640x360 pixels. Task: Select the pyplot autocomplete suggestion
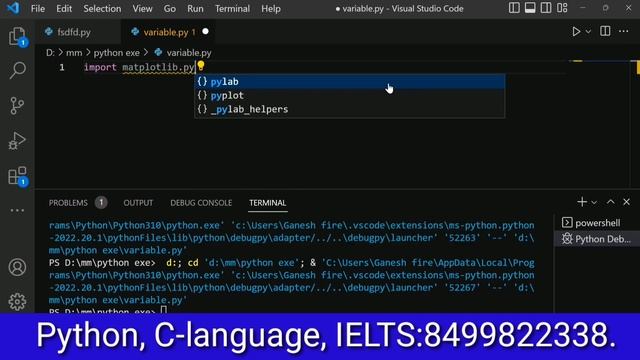(x=350, y=96)
